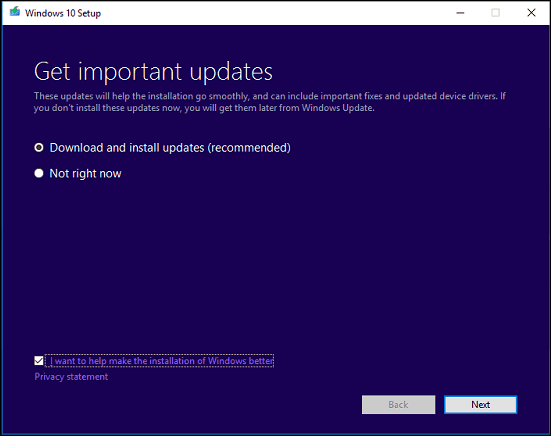The width and height of the screenshot is (551, 436).
Task: Choose the Not right now radio circle
Action: [x=39, y=173]
